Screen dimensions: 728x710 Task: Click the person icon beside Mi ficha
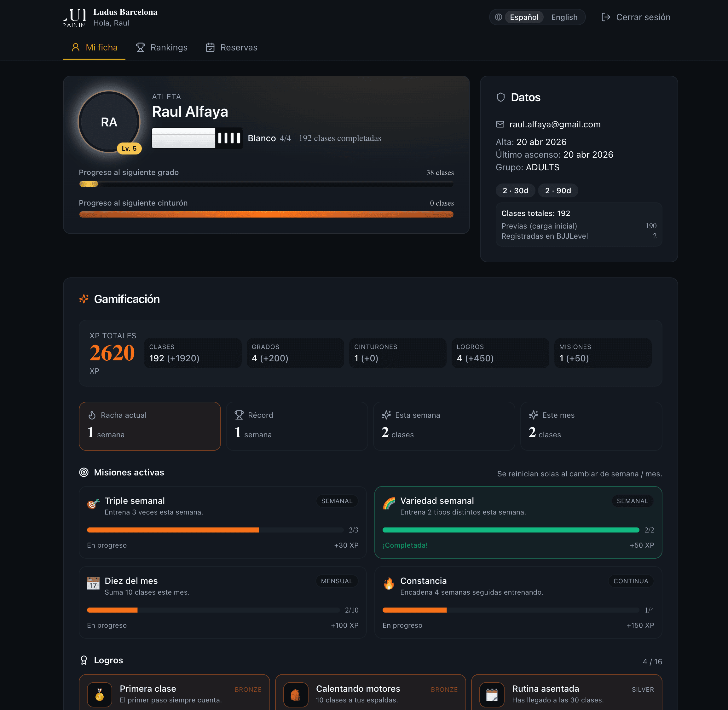click(75, 47)
